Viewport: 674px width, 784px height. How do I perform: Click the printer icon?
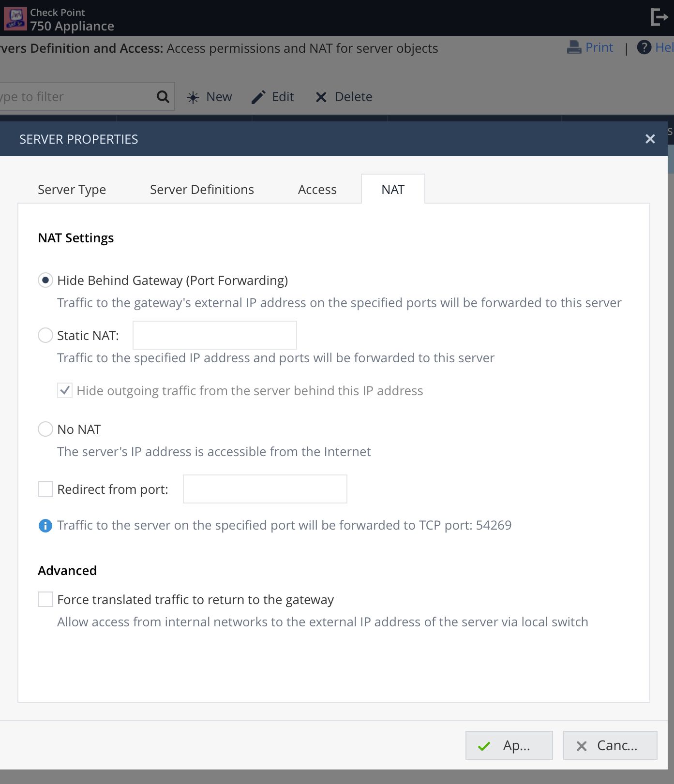tap(574, 47)
